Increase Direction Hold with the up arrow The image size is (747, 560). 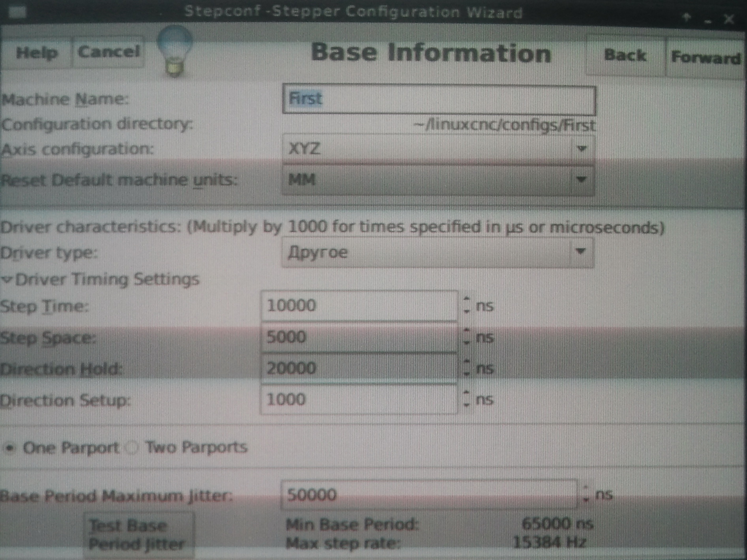point(467,361)
